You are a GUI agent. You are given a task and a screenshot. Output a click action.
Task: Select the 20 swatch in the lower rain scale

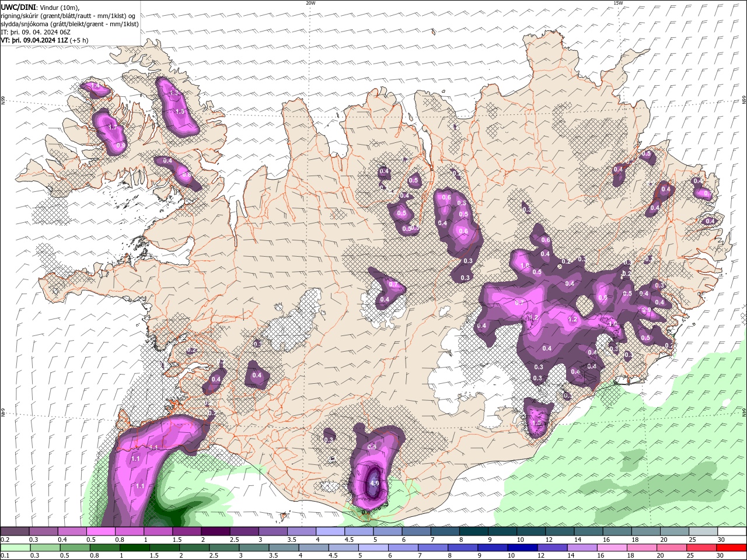click(x=672, y=548)
